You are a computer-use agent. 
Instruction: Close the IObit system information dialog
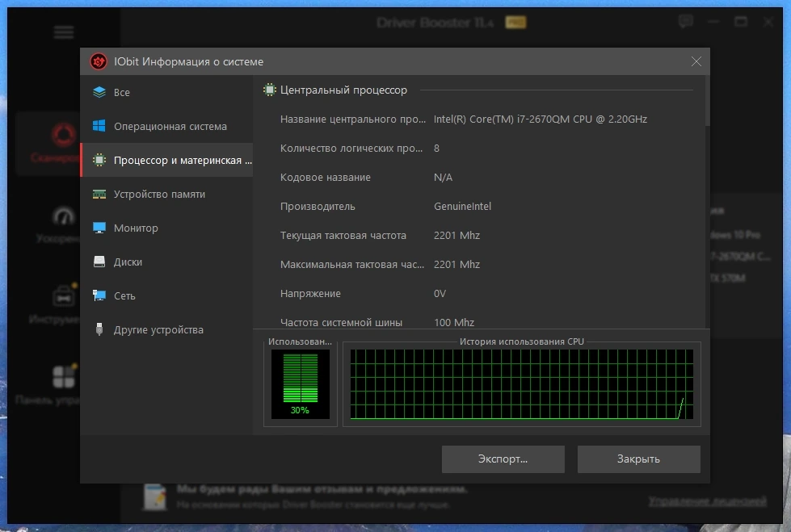(696, 61)
